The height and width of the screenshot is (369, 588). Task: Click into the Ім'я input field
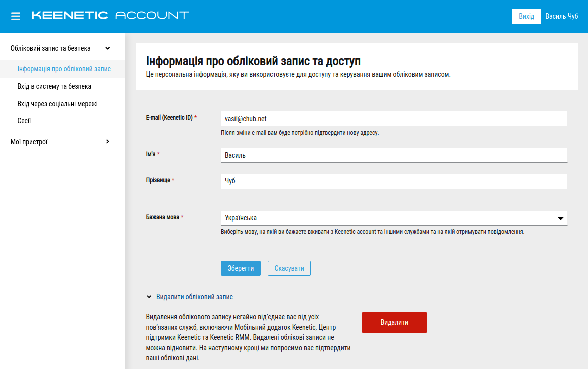pyautogui.click(x=394, y=155)
